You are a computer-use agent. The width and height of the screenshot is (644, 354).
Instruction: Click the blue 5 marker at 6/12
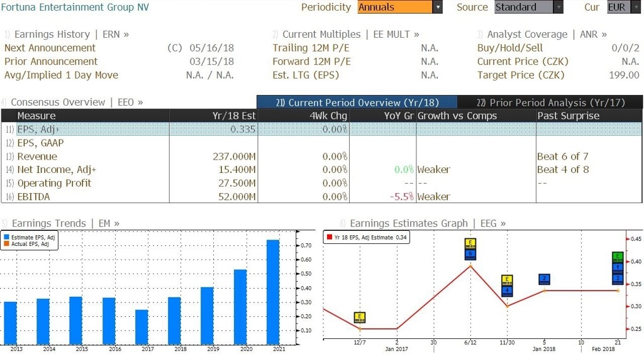470,254
